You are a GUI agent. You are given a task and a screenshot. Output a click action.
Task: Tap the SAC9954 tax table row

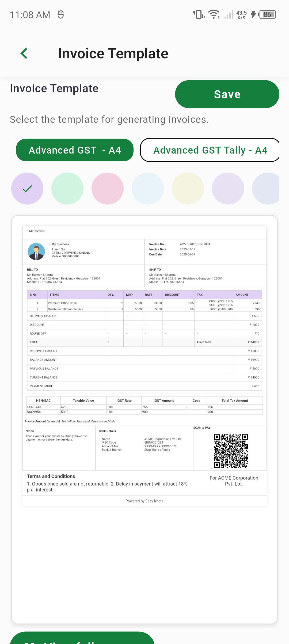(x=144, y=412)
